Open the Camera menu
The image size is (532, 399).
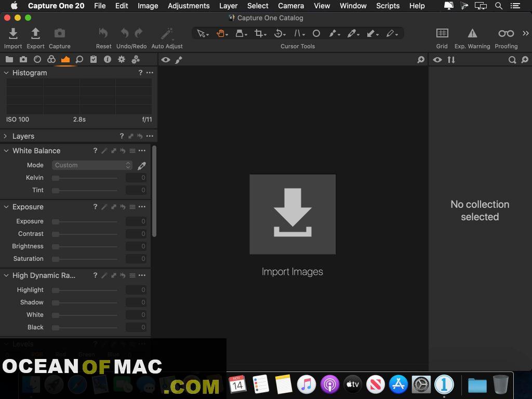coord(291,6)
